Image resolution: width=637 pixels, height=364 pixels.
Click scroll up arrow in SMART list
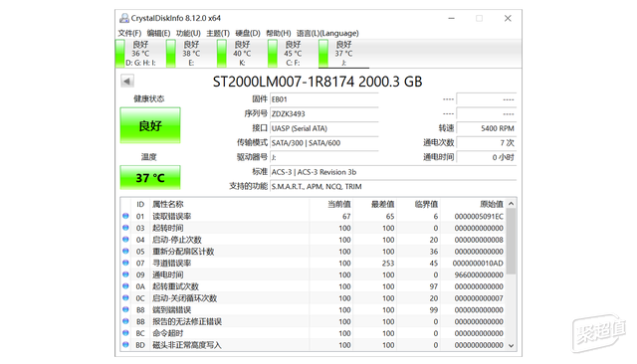pyautogui.click(x=512, y=203)
